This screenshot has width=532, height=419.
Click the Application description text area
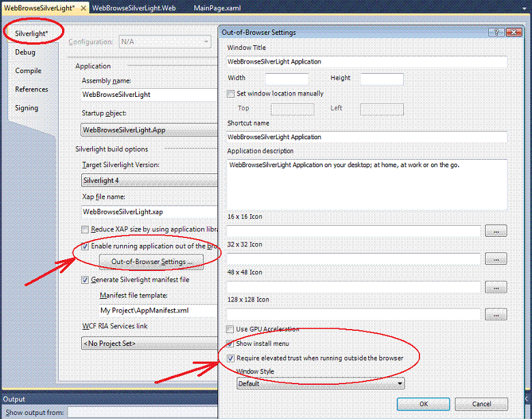click(x=367, y=185)
